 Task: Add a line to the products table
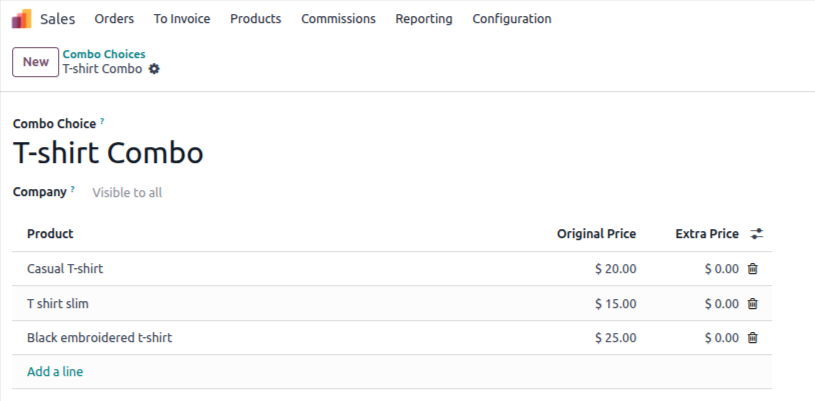pyautogui.click(x=55, y=371)
